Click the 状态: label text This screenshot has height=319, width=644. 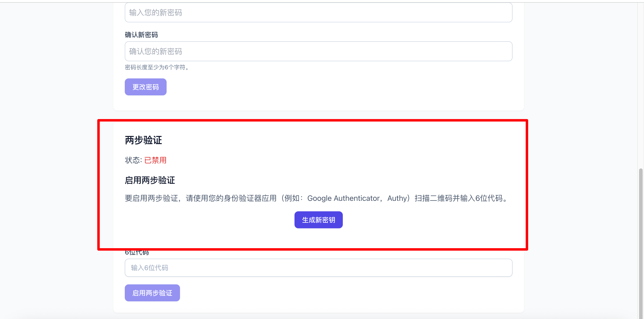point(133,160)
